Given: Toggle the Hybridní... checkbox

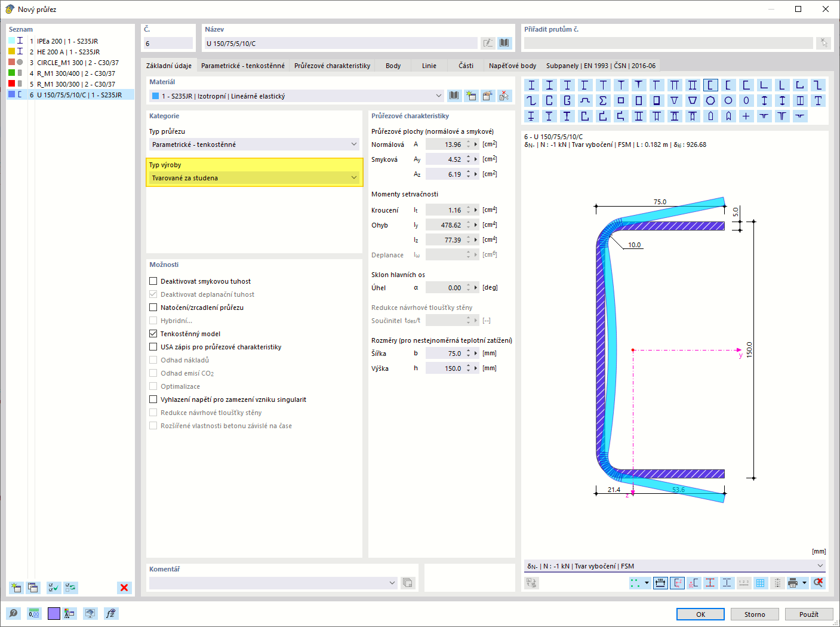Looking at the screenshot, I should (x=153, y=321).
